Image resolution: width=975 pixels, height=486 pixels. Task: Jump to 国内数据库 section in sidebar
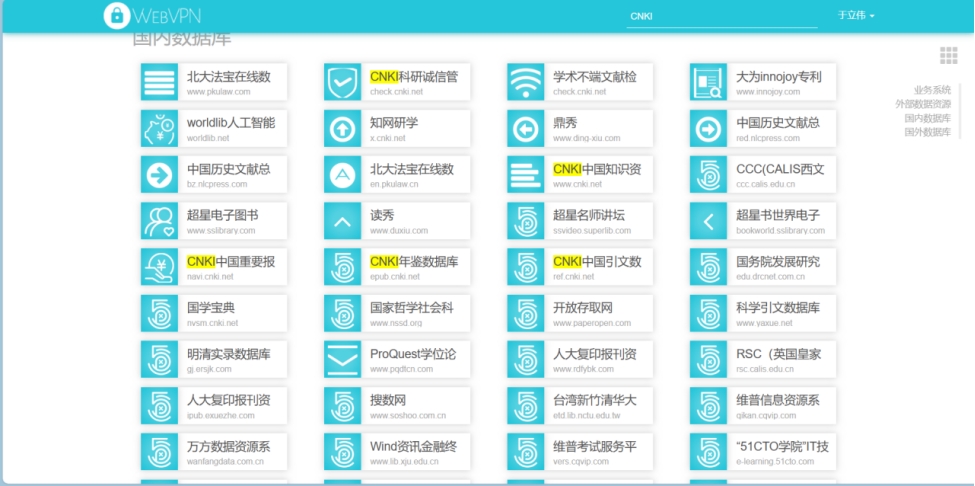click(927, 118)
